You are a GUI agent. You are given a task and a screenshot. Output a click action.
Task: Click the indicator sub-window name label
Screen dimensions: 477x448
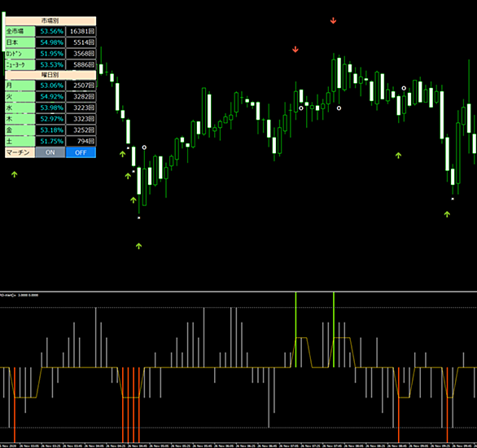[19, 295]
